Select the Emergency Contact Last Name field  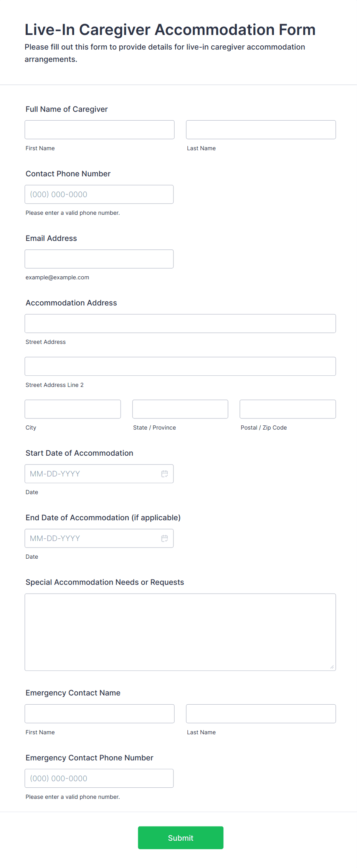[261, 714]
